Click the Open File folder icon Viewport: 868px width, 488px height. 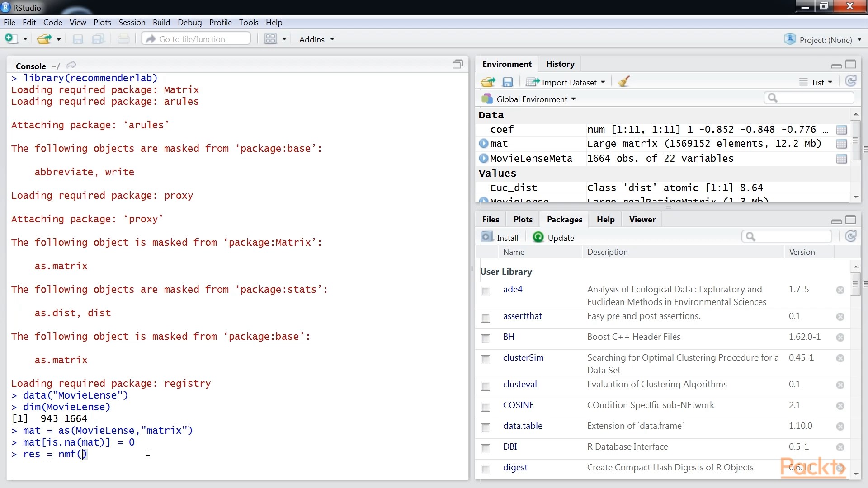pos(44,39)
